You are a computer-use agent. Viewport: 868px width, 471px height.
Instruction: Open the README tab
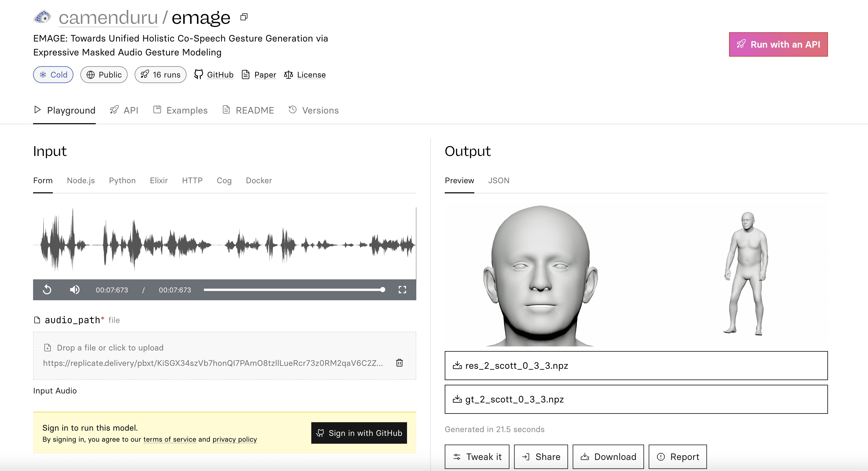click(x=248, y=110)
